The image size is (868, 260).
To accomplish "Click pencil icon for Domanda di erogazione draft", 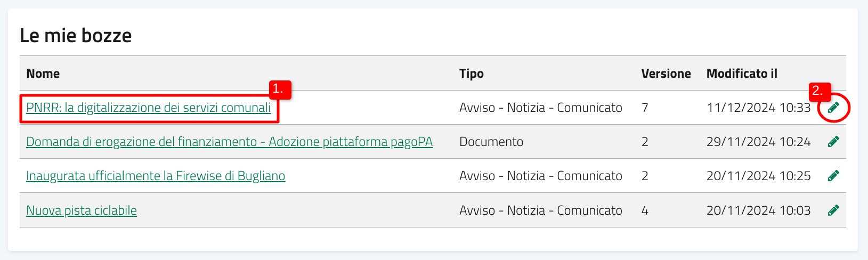I will click(834, 142).
